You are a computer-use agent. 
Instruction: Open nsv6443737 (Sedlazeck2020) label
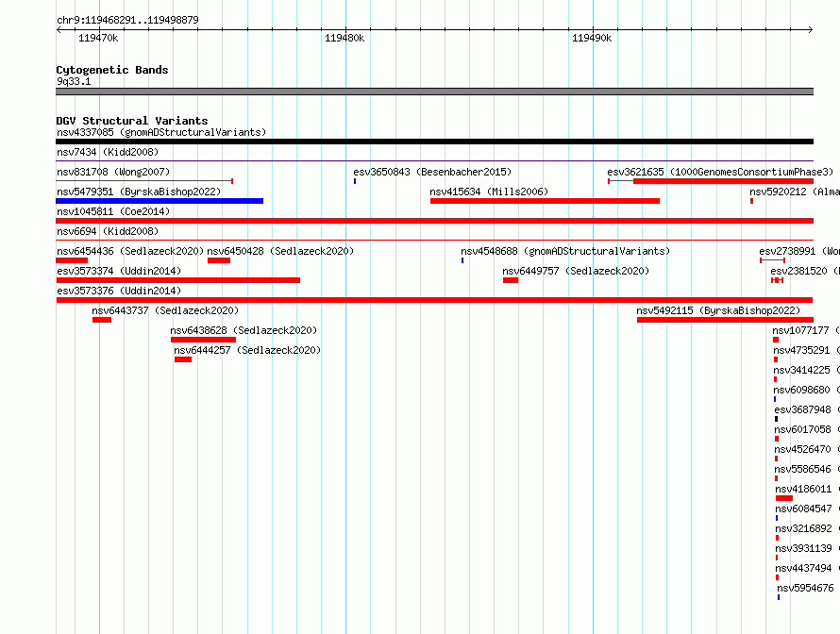(165, 310)
